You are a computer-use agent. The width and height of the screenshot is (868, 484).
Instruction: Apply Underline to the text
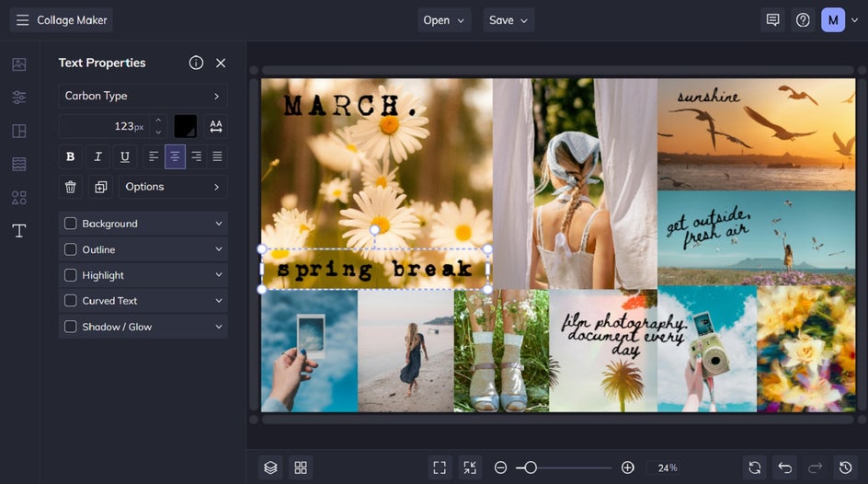pyautogui.click(x=125, y=156)
